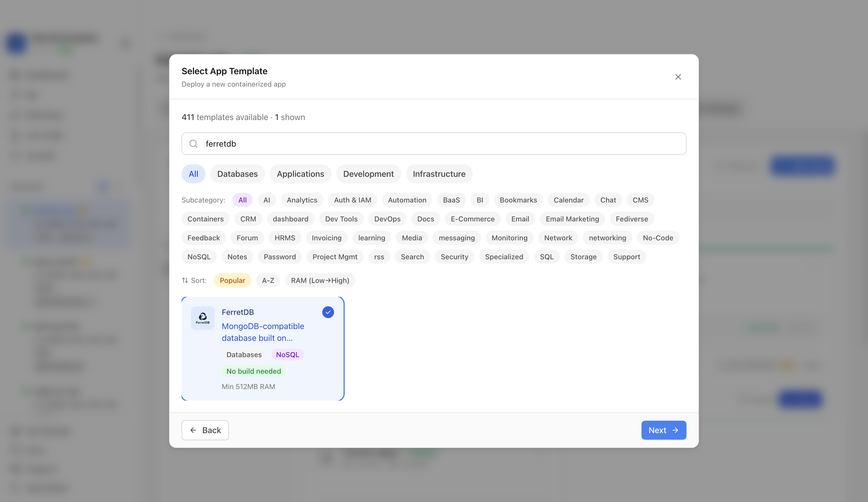Viewport: 868px width, 502px height.
Task: Select the Media subcategory chip
Action: coord(412,238)
